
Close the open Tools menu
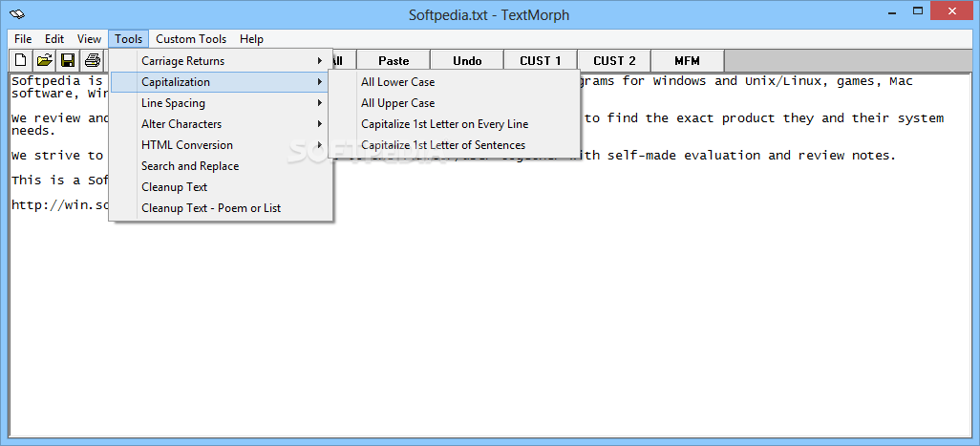[129, 39]
